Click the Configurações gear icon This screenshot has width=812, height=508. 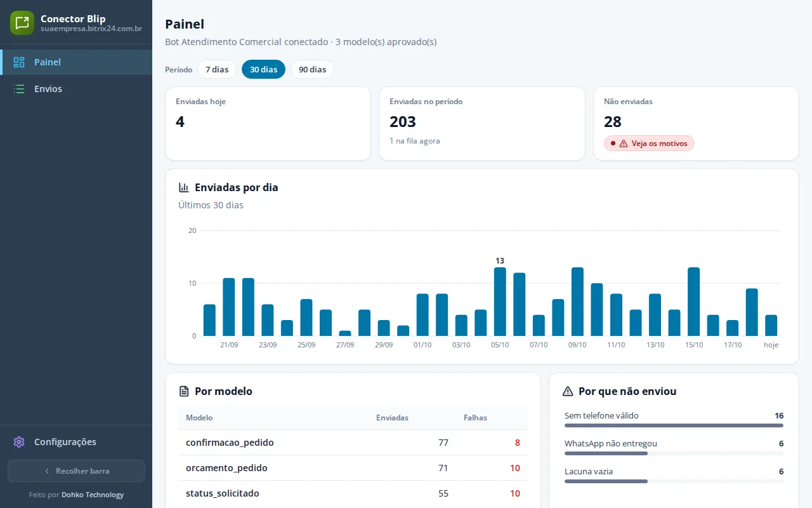[19, 442]
